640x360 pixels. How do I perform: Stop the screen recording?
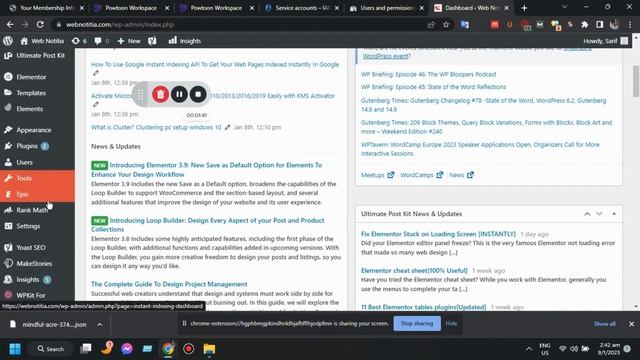tap(198, 94)
